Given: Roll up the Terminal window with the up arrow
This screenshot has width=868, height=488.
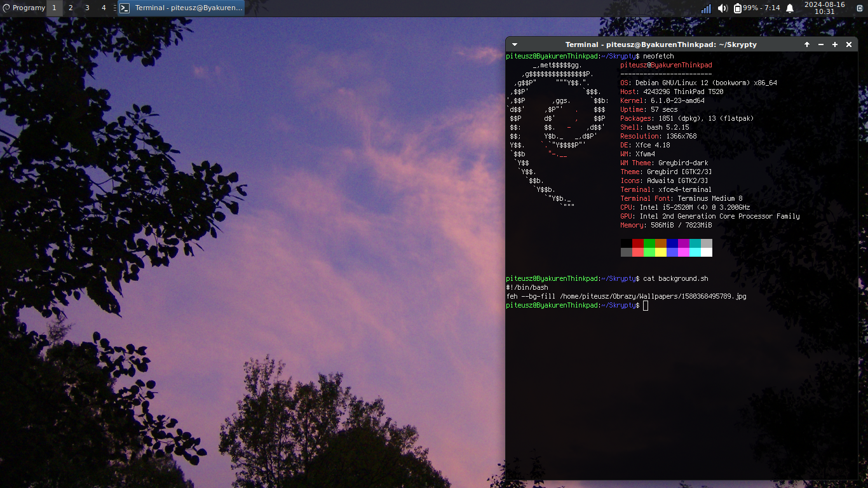Looking at the screenshot, I should 807,44.
